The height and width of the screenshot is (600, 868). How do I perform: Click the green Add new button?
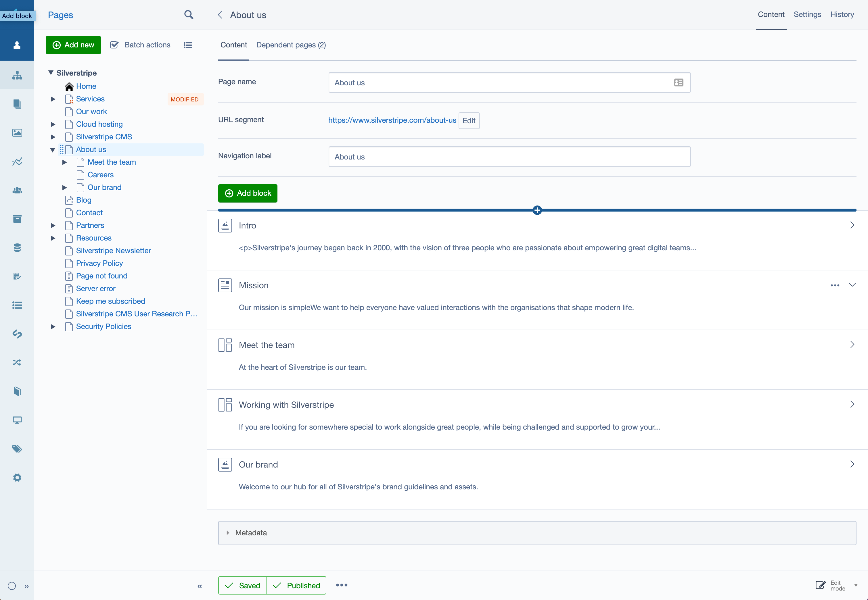(73, 45)
